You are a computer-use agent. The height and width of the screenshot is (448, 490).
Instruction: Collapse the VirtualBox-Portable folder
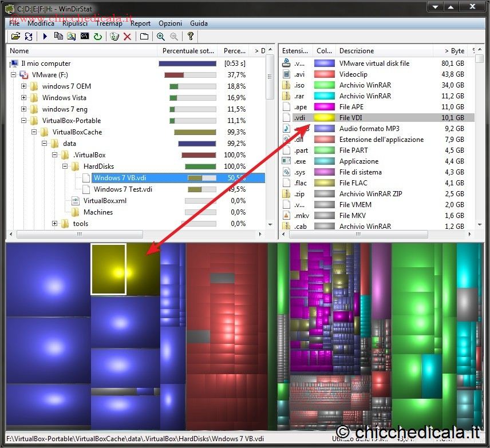pos(24,121)
